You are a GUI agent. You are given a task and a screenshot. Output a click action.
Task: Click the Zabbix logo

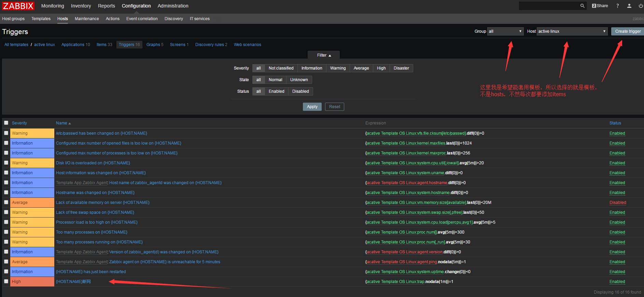pyautogui.click(x=18, y=6)
